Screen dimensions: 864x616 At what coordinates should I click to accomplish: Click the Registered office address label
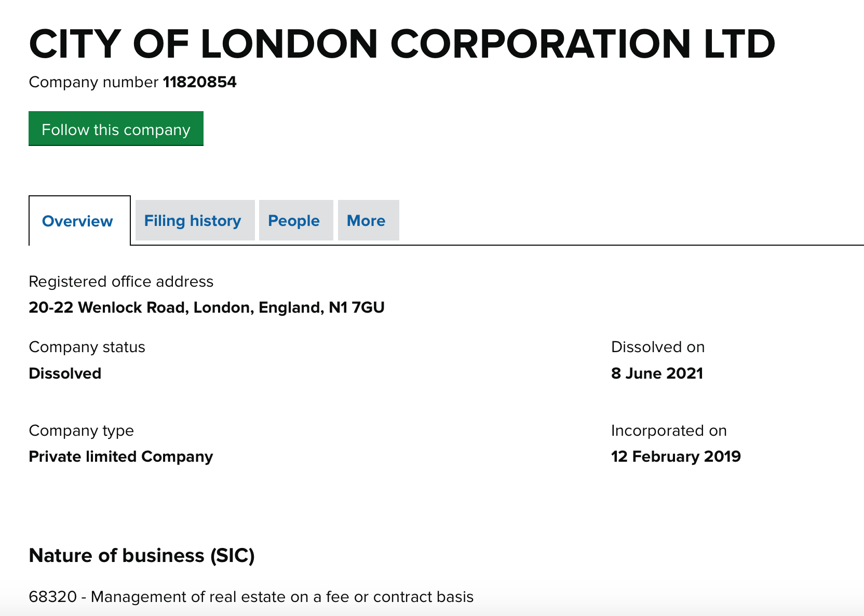121,282
